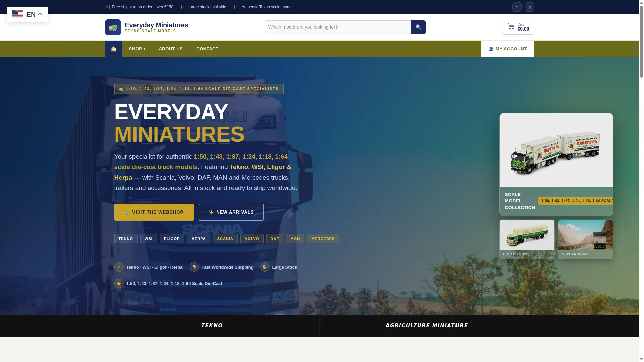Click the Fast Worldwide Shipping icon
Screen dimensions: 644x362
(x=194, y=267)
